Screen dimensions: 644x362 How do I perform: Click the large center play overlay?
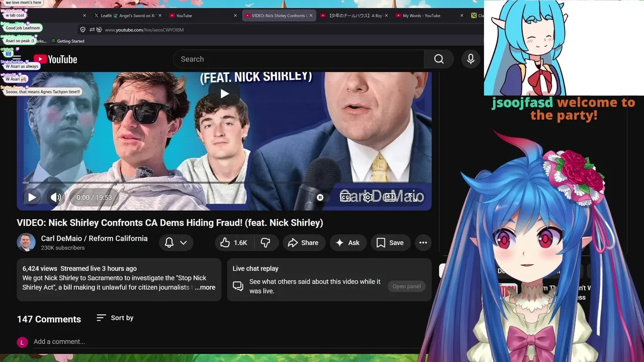224,94
